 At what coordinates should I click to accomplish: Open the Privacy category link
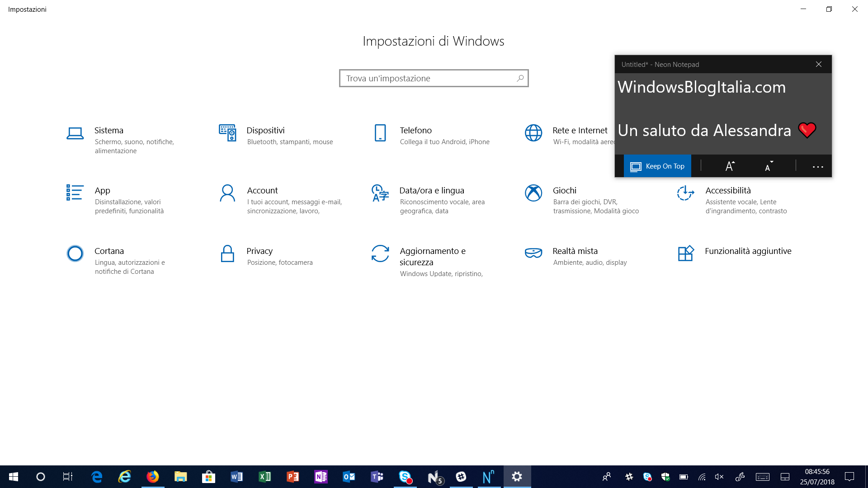click(x=259, y=251)
